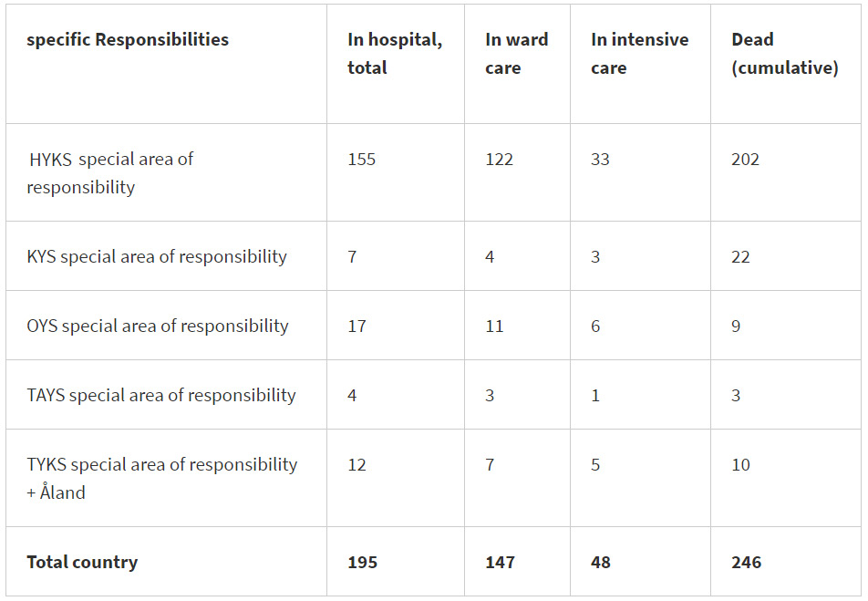Select the country total ward care value 147
Viewport: 868px width, 601px height.
tap(500, 563)
